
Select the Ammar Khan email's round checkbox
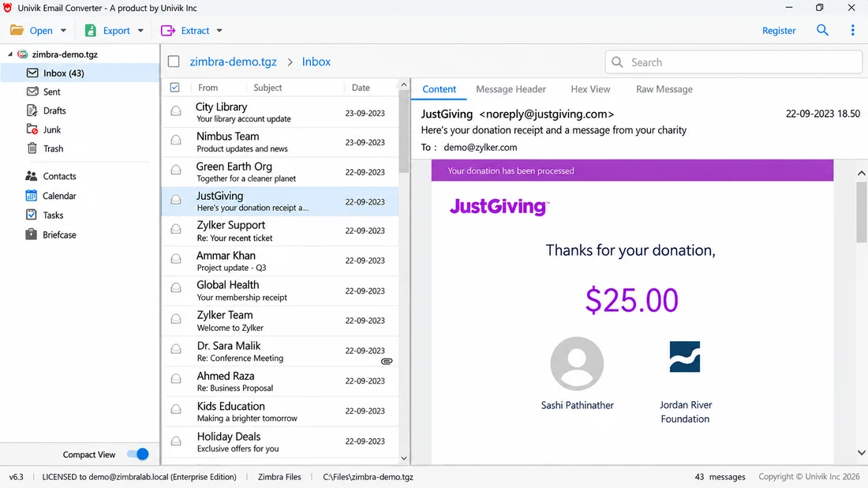pos(176,259)
